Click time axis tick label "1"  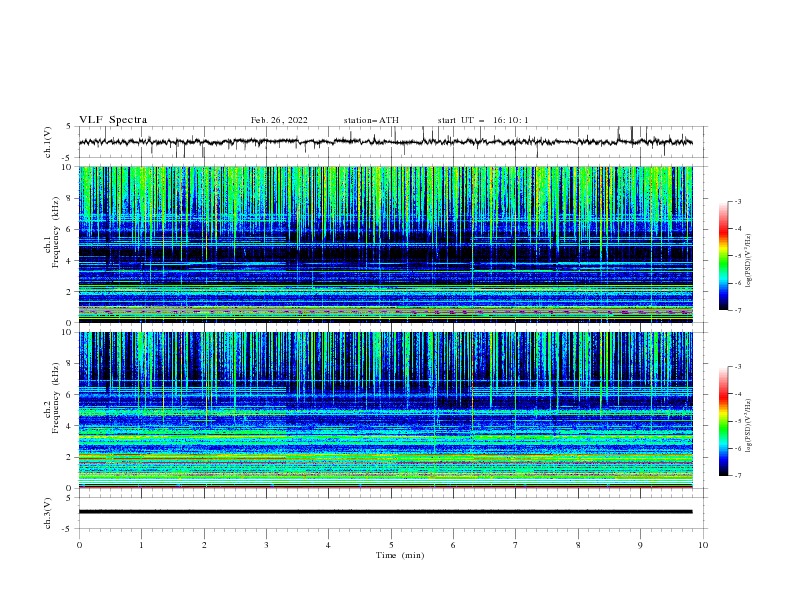[141, 545]
